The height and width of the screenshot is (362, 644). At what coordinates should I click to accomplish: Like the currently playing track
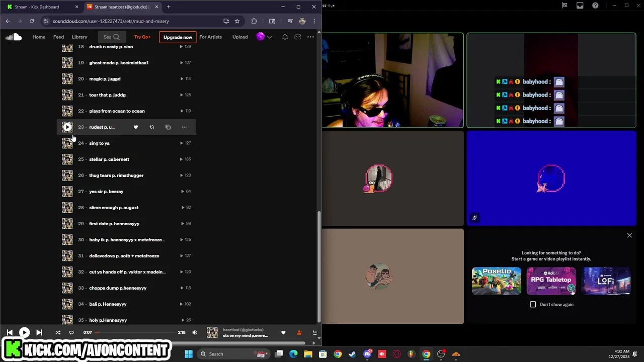pyautogui.click(x=283, y=332)
